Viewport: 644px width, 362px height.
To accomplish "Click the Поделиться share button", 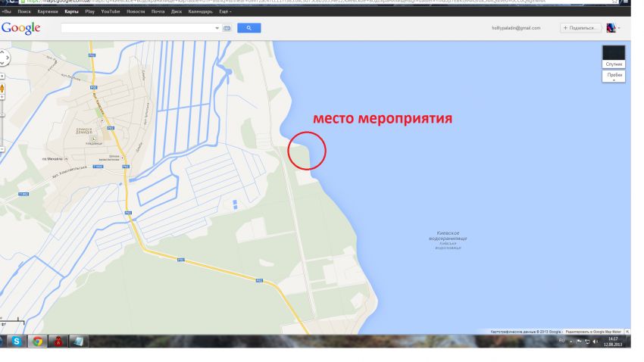I will [580, 28].
